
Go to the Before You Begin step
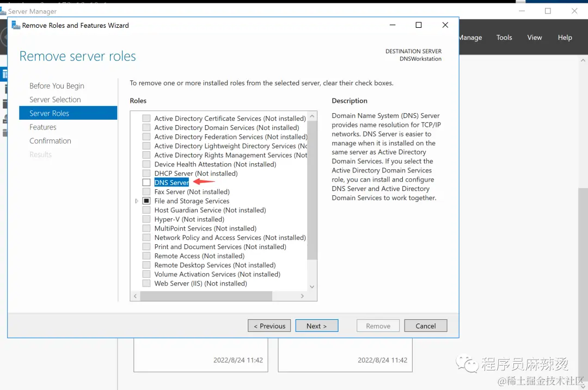[57, 86]
